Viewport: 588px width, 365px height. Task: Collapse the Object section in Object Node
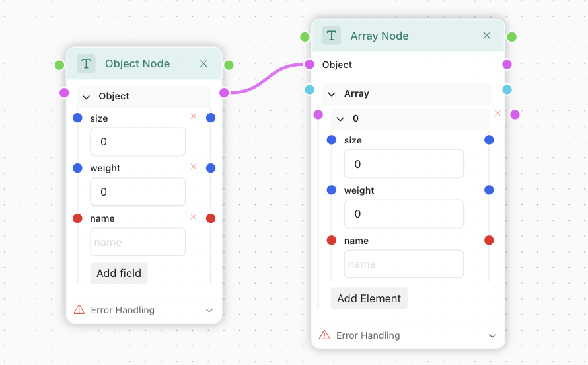86,97
